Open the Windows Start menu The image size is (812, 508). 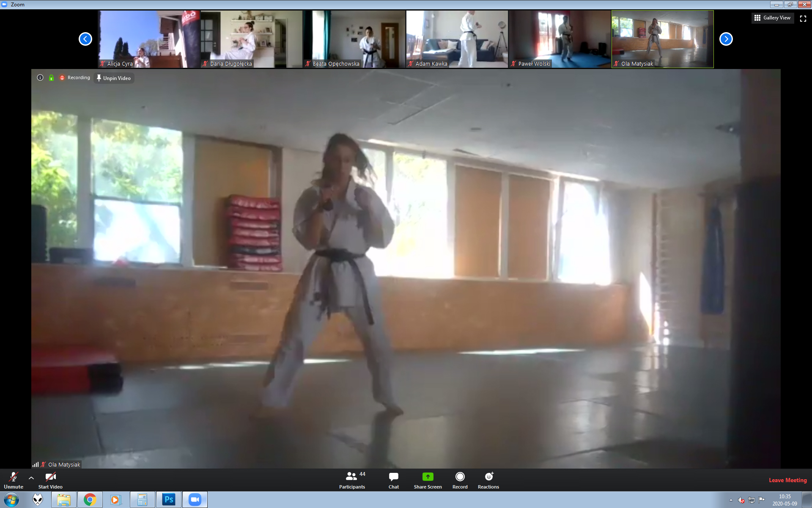11,500
